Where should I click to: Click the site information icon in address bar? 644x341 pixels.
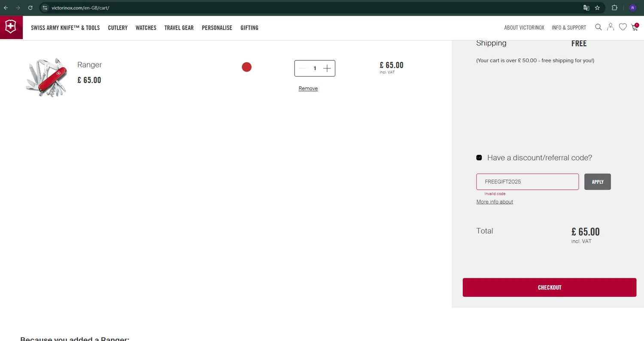45,8
